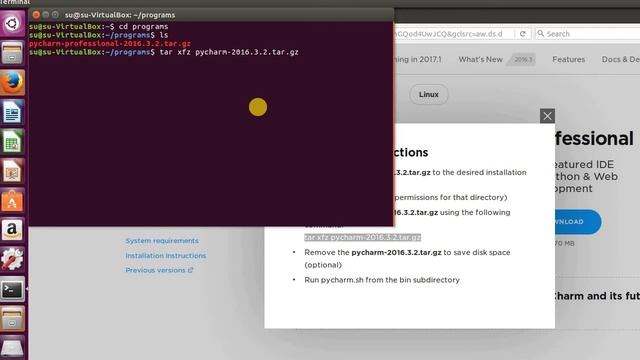The image size is (640, 360).
Task: Open the Docs & Demos page tab
Action: 620,60
